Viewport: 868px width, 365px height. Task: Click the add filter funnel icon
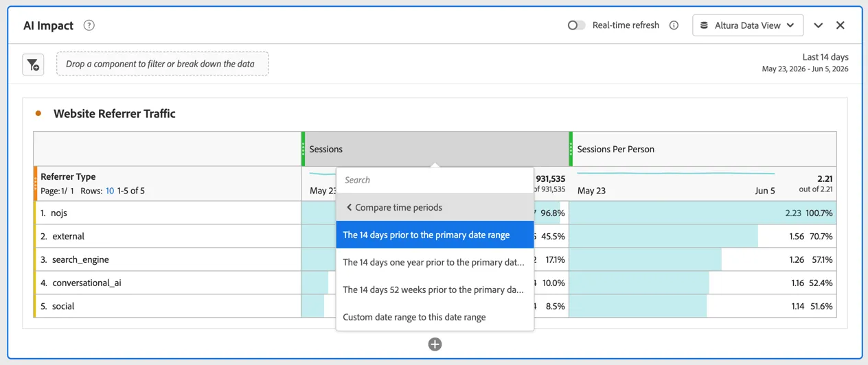[x=33, y=64]
